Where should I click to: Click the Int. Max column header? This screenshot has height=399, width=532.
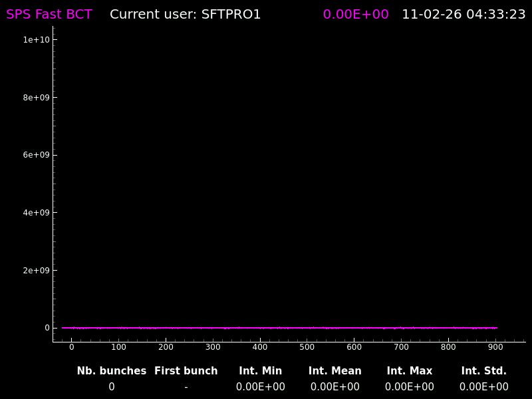click(x=410, y=371)
